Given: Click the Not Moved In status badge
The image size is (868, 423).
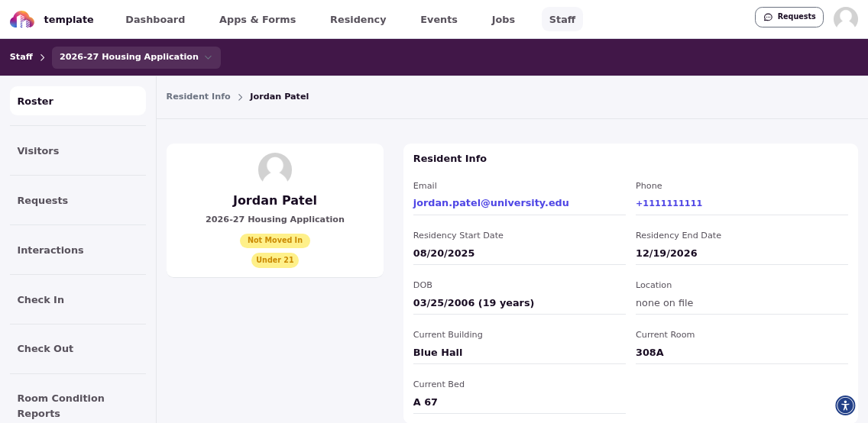Looking at the screenshot, I should pyautogui.click(x=275, y=241).
